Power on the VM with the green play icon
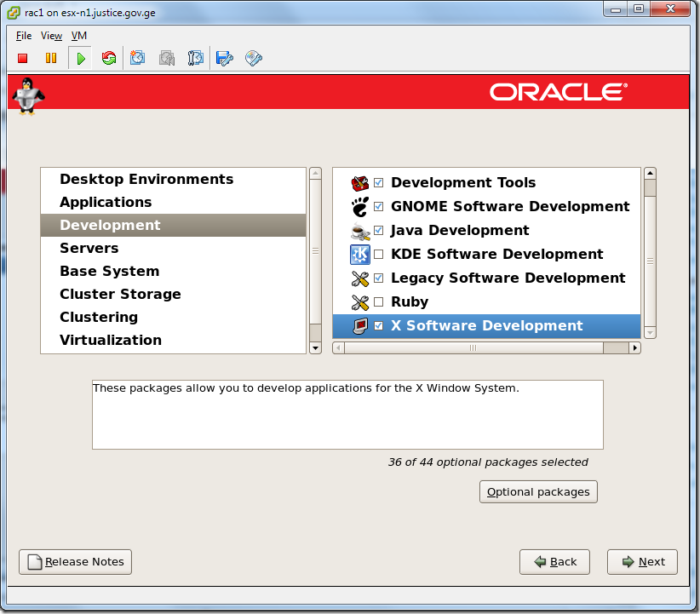 (79, 58)
